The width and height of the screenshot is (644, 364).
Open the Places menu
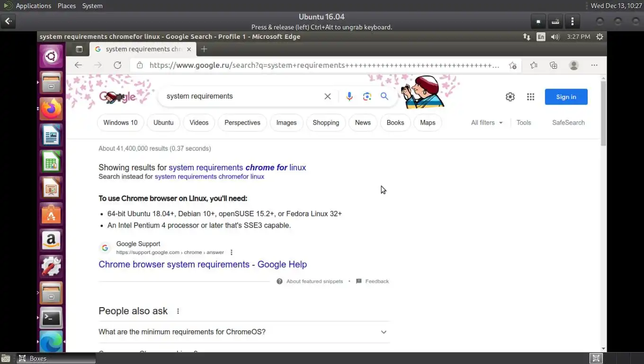[x=67, y=6]
